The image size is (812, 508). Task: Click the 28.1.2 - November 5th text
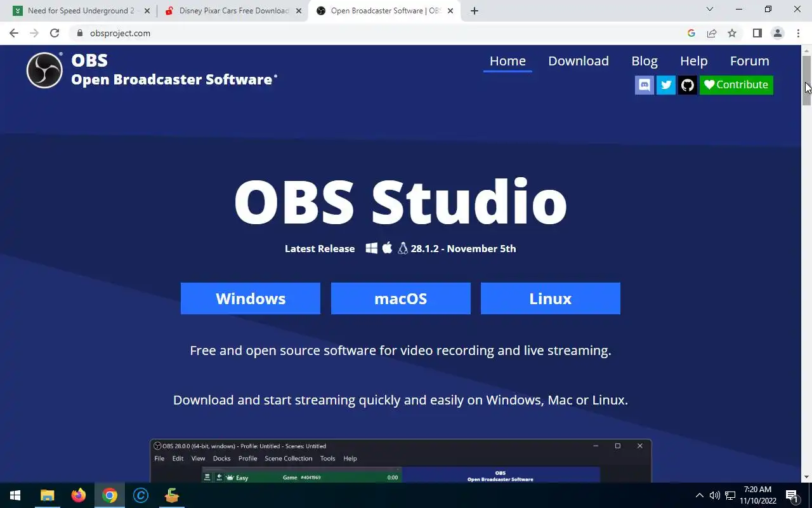463,248
